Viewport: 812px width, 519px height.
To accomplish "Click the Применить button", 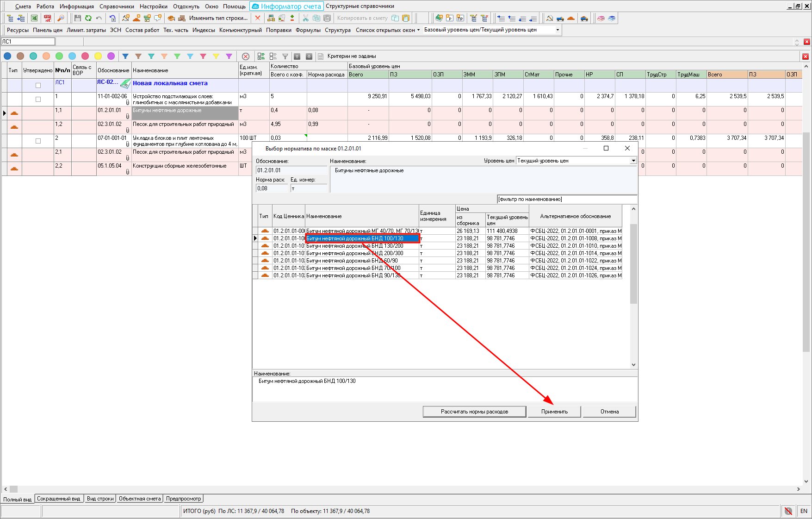I will pos(554,412).
